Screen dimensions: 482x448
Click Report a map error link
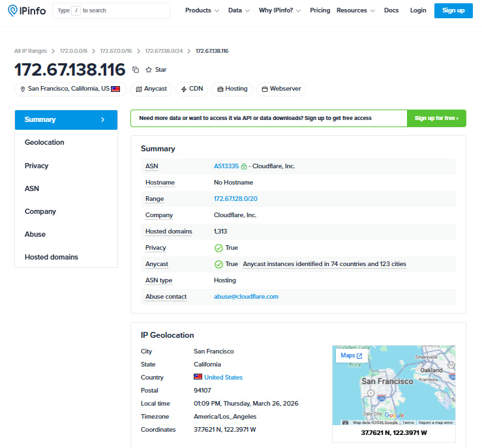(x=436, y=423)
